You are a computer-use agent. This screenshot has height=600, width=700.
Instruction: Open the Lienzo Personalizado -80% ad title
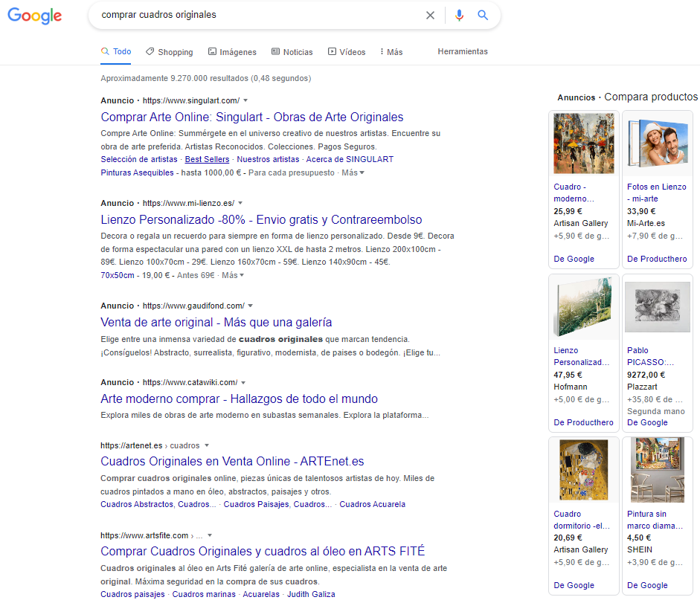click(261, 219)
